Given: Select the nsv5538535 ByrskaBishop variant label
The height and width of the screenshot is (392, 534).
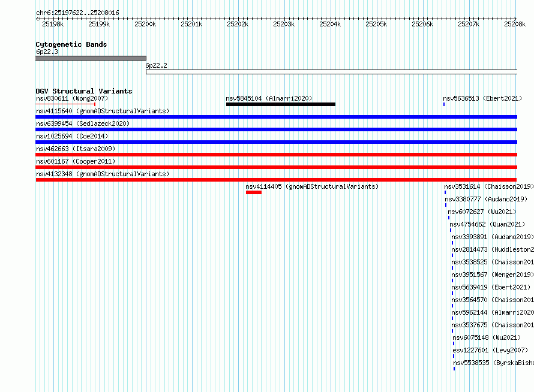Looking at the screenshot, I should pos(493,363).
